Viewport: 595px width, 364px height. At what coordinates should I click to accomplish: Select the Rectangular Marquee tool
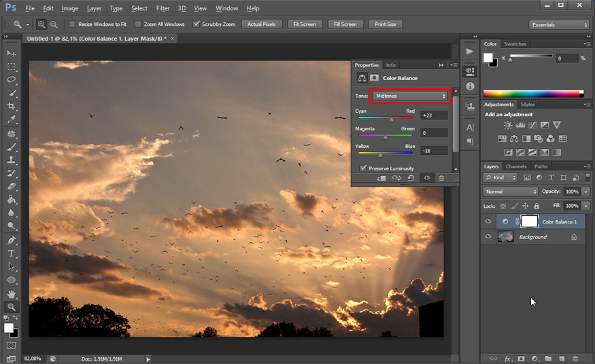tap(12, 67)
